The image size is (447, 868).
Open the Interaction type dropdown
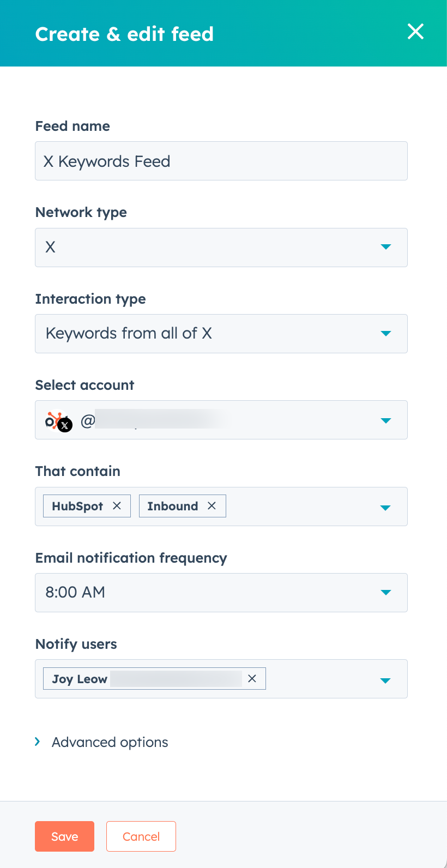(x=385, y=333)
